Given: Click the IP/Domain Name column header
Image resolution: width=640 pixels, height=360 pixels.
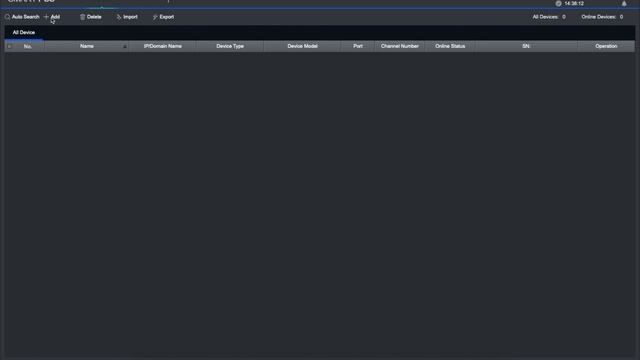Looking at the screenshot, I should [x=162, y=46].
